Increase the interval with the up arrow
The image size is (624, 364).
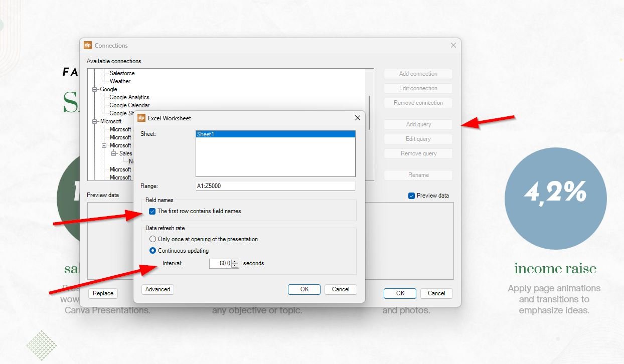point(235,261)
